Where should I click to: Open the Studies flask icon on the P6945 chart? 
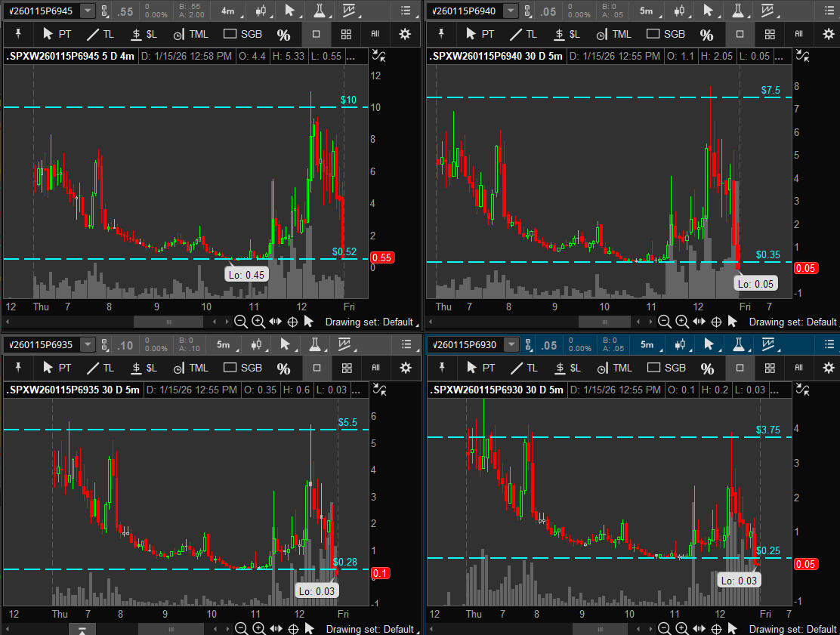point(321,11)
